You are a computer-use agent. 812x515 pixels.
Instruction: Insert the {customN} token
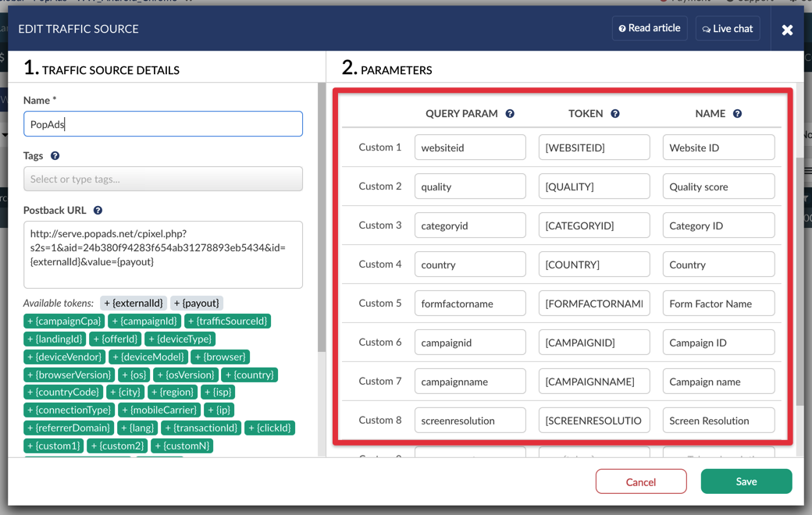coord(182,446)
